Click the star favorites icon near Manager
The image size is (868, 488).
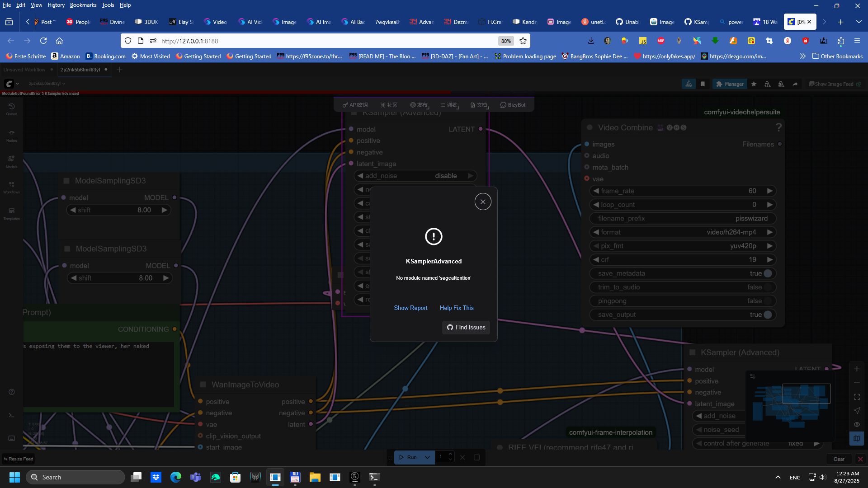[754, 84]
